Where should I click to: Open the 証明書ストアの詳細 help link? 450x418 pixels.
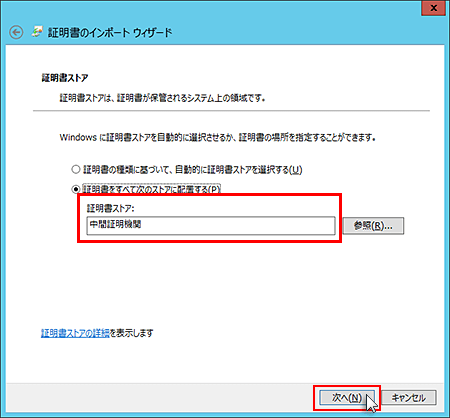point(75,333)
